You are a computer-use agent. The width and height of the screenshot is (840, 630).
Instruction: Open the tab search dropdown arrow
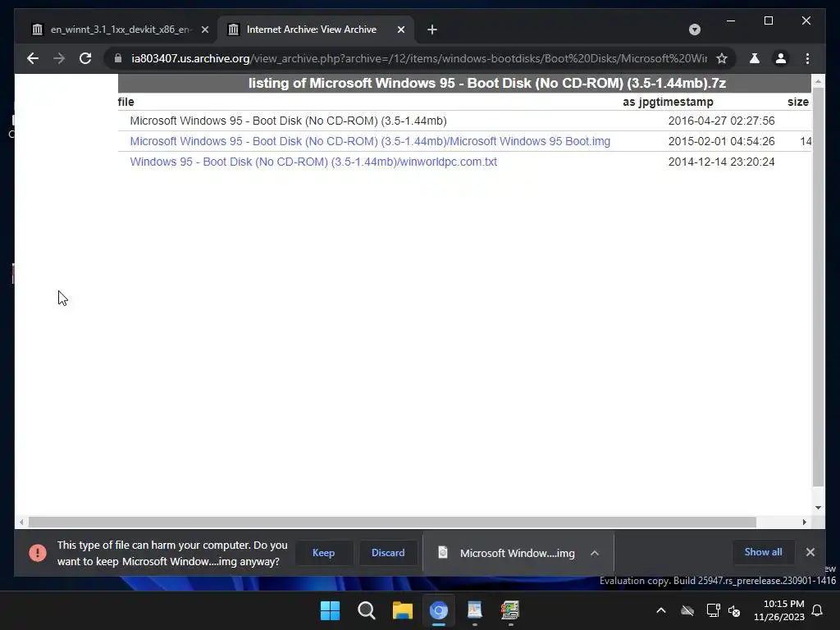click(694, 30)
